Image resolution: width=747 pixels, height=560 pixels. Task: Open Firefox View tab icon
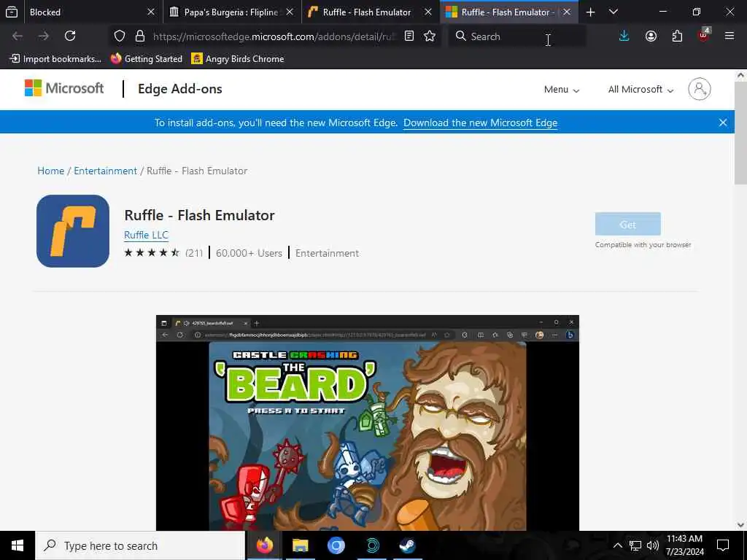(12, 12)
